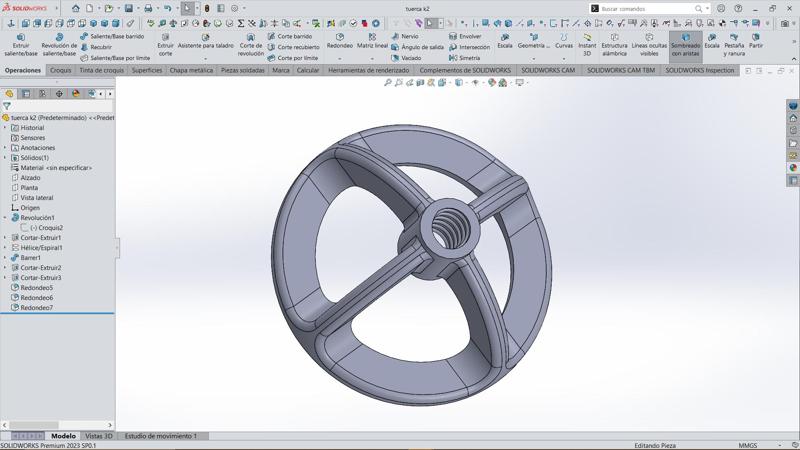Enable Estructura alámbrica wireframe display
The height and width of the screenshot is (450, 800).
614,45
